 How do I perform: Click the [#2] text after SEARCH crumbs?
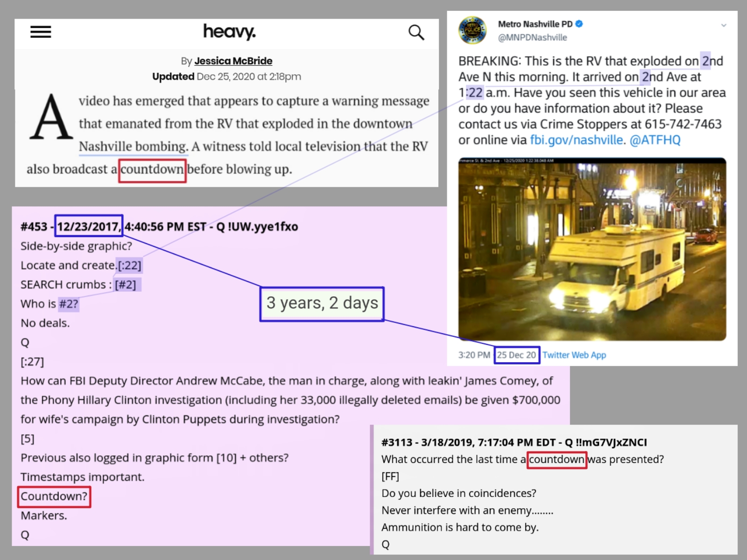click(126, 285)
